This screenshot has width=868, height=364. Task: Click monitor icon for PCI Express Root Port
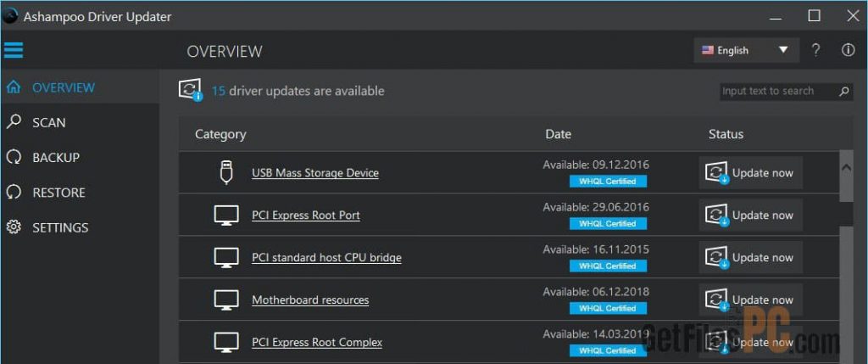point(225,215)
